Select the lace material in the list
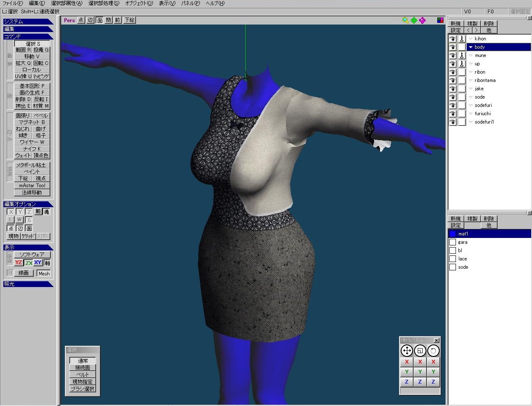 point(463,259)
